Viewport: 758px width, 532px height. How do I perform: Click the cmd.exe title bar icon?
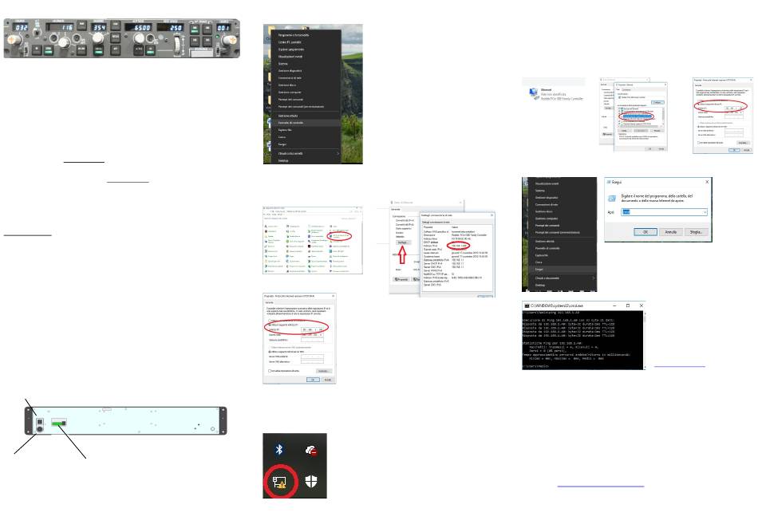[527, 305]
